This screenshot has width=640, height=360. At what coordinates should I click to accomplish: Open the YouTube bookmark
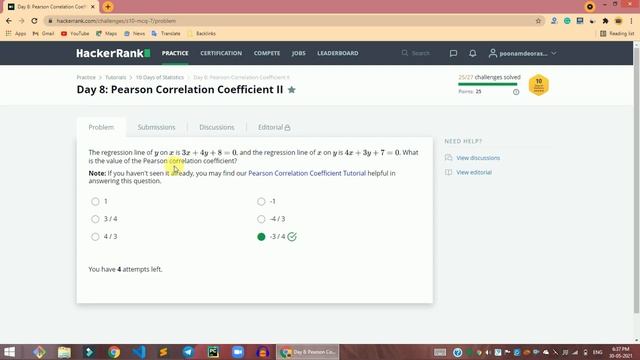[x=75, y=33]
